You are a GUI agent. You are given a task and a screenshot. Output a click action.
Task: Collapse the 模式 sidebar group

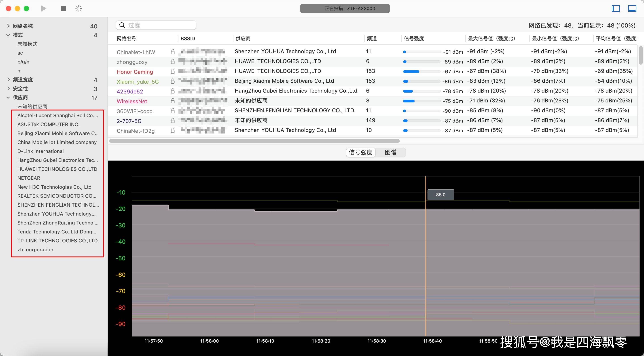click(8, 35)
